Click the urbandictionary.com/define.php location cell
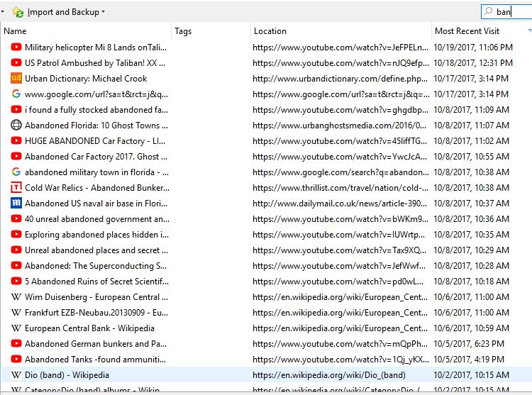 tap(340, 79)
